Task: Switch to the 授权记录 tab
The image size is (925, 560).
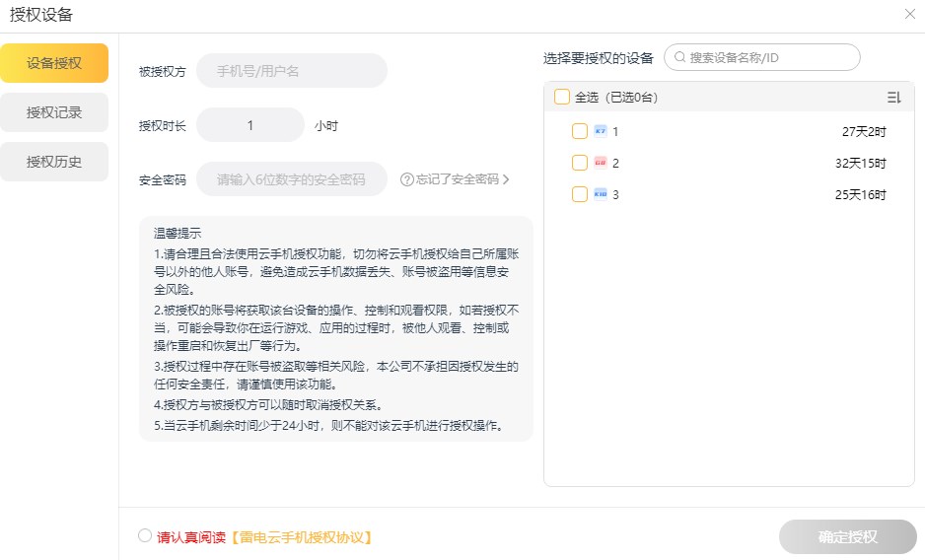Action: click(x=54, y=112)
